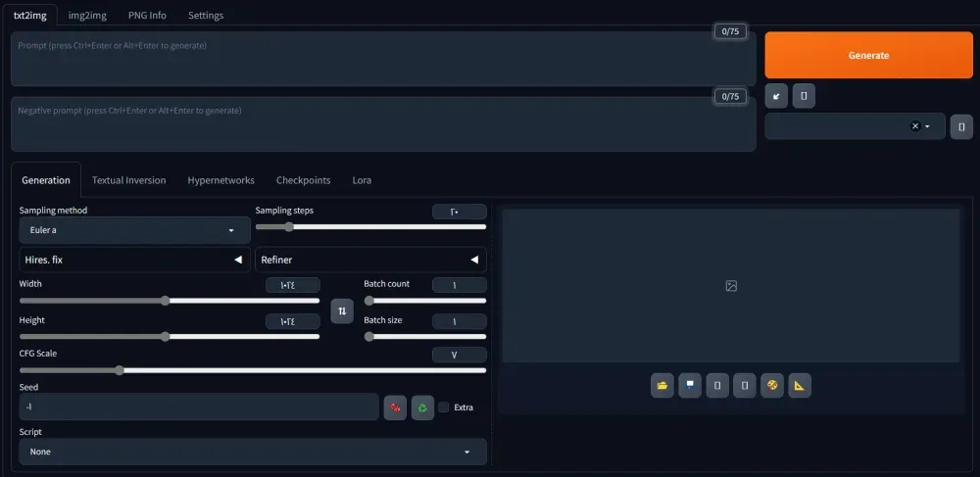Open the Script dropdown showing None
This screenshot has height=477, width=980.
tap(252, 452)
